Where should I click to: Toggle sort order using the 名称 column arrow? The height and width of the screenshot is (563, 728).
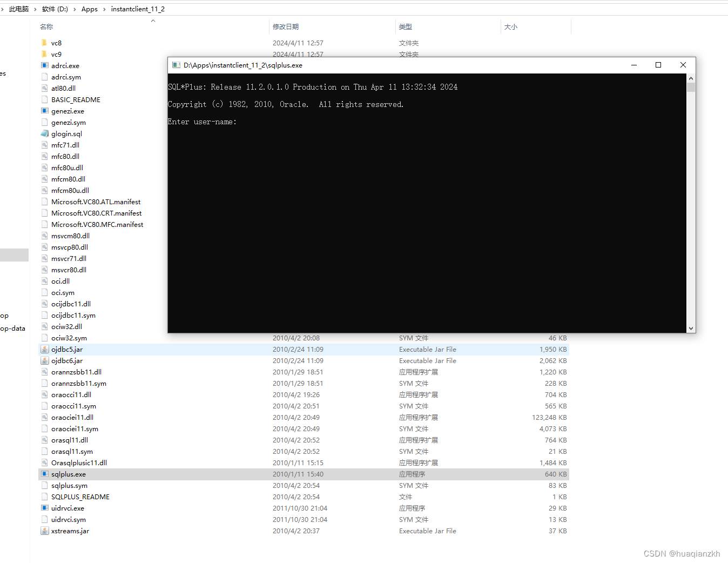click(x=153, y=21)
